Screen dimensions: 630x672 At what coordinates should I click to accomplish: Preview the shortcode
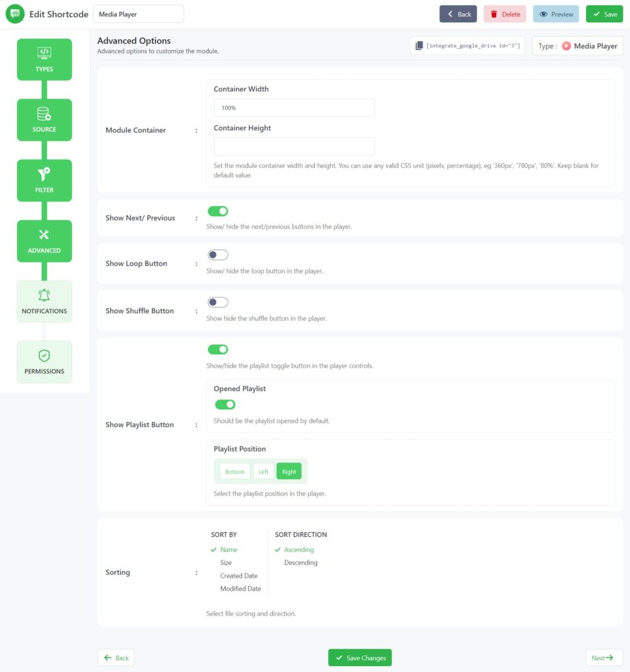tap(556, 14)
